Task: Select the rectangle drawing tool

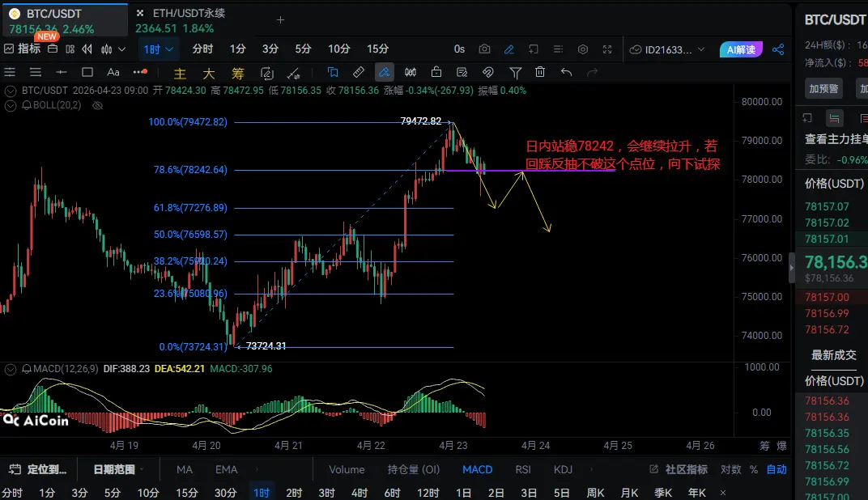Action: click(87, 73)
